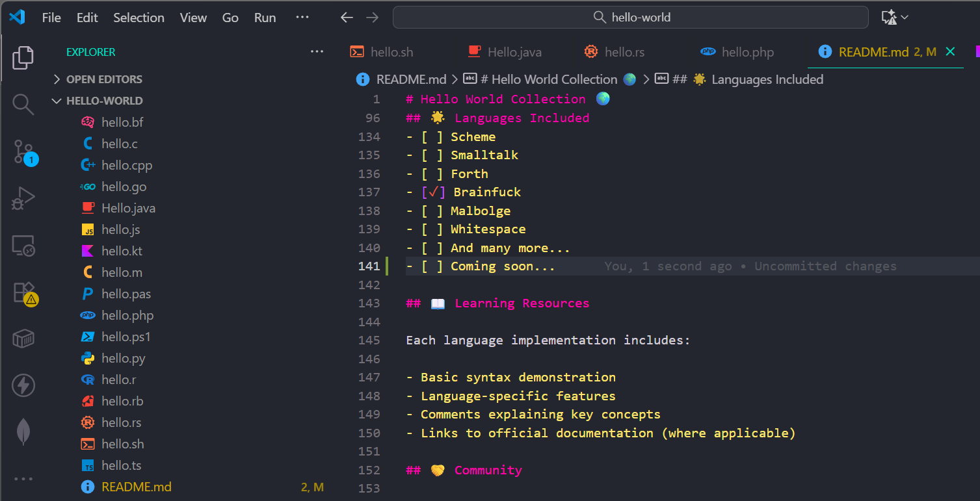
Task: Click the Thunder Client lightning icon
Action: coord(23,385)
